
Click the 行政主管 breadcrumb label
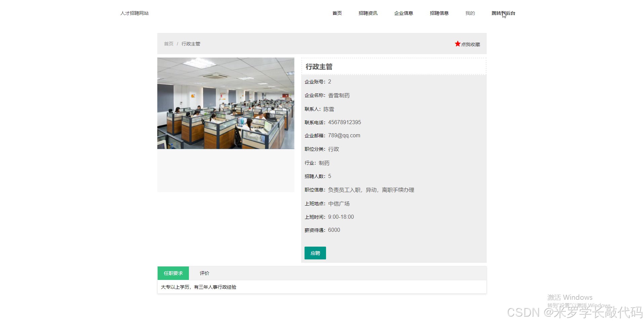tap(191, 44)
